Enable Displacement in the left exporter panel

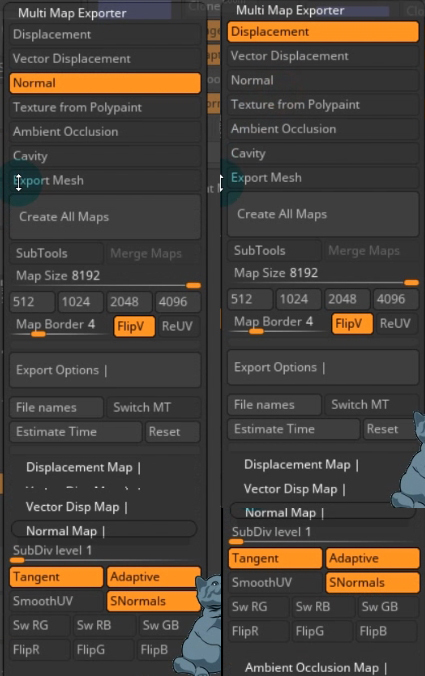point(105,34)
